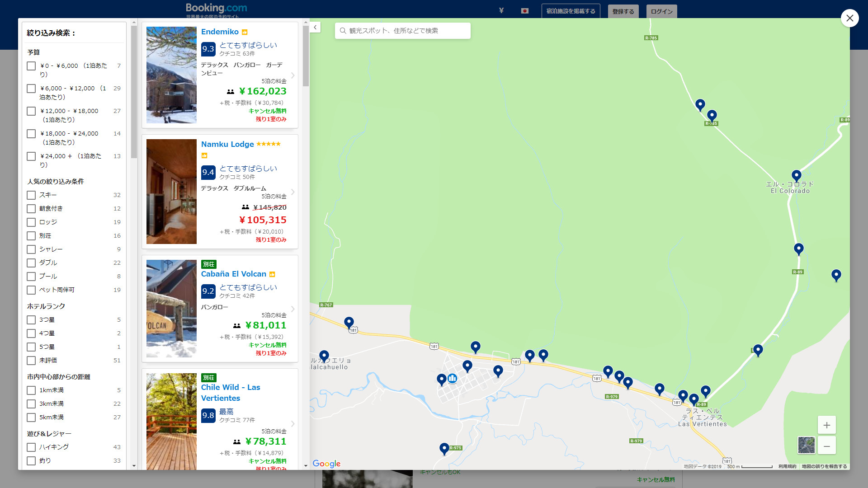The image size is (868, 488).
Task: Click the map location search field
Action: [x=402, y=31]
